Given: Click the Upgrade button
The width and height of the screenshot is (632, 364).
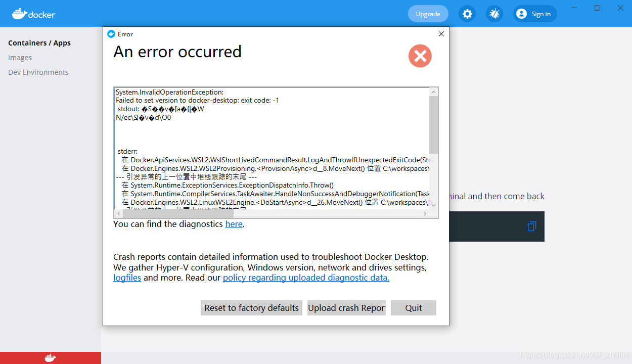Looking at the screenshot, I should tap(428, 14).
